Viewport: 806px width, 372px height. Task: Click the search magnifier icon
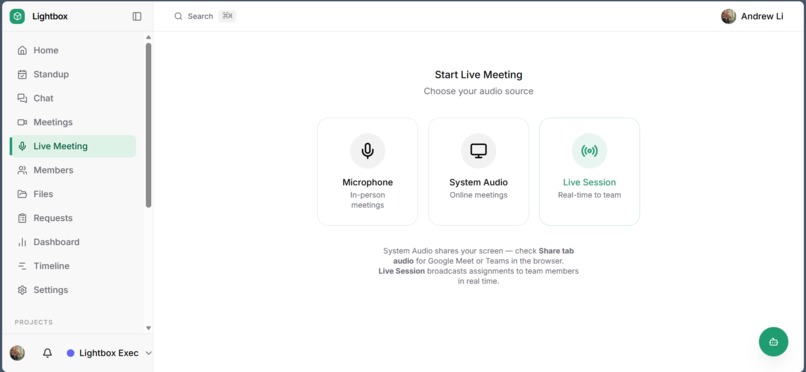[x=178, y=16]
